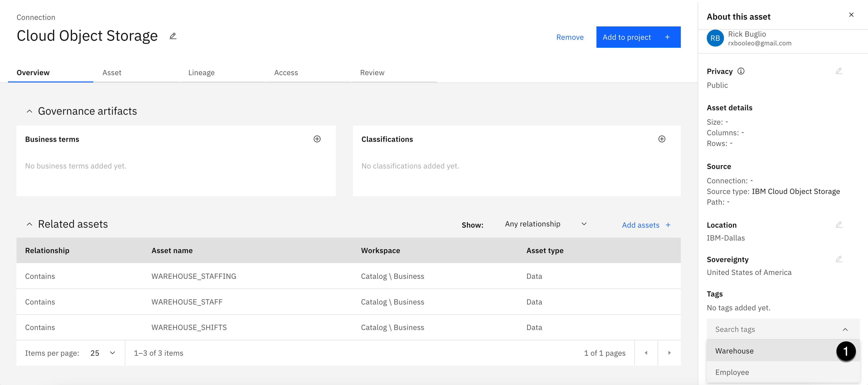Click the RB user avatar
This screenshot has height=385, width=868.
(x=715, y=38)
